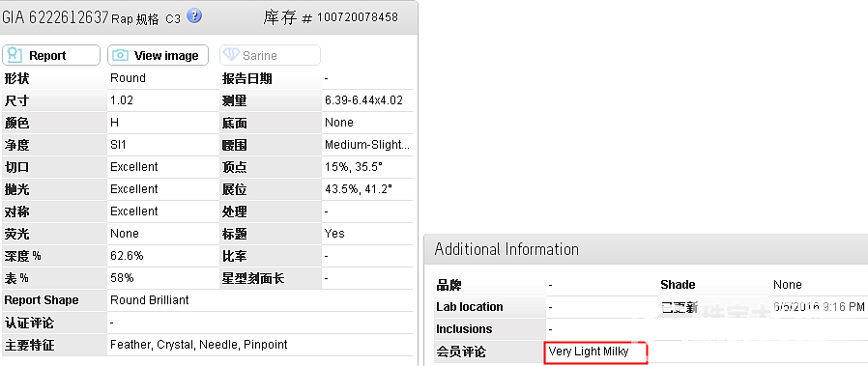
Task: Click the Shade value None
Action: [x=787, y=285]
